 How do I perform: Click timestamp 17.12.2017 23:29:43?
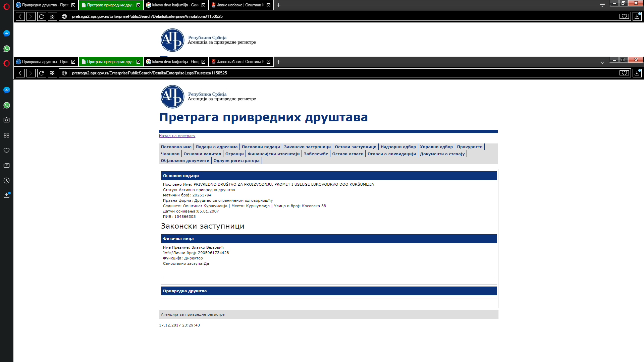pyautogui.click(x=179, y=325)
